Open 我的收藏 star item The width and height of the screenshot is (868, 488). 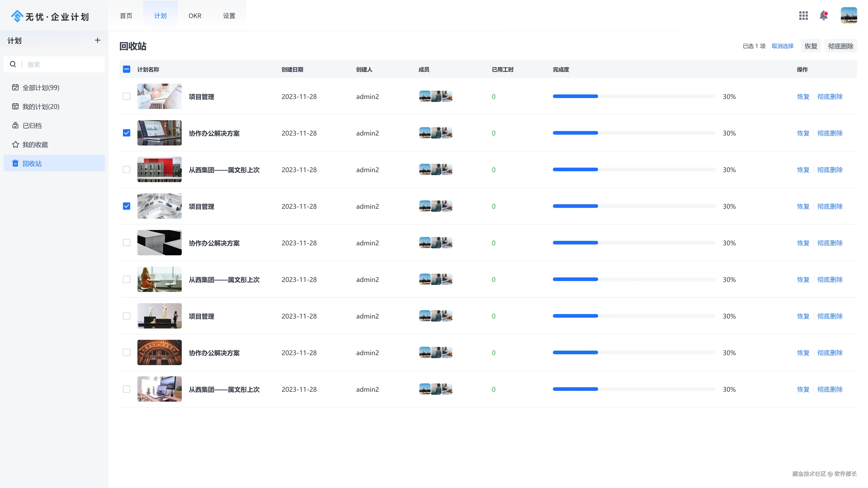pos(35,145)
